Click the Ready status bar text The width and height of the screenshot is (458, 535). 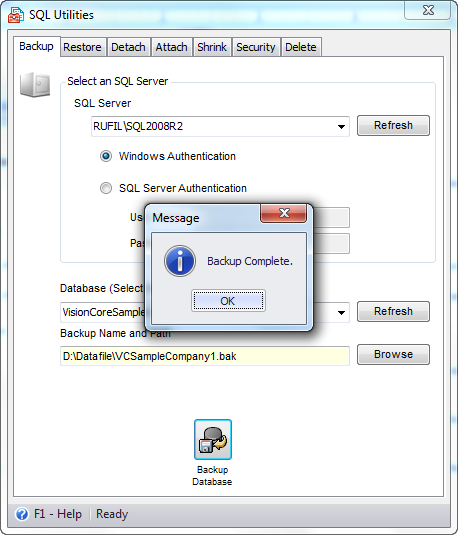pyautogui.click(x=112, y=514)
